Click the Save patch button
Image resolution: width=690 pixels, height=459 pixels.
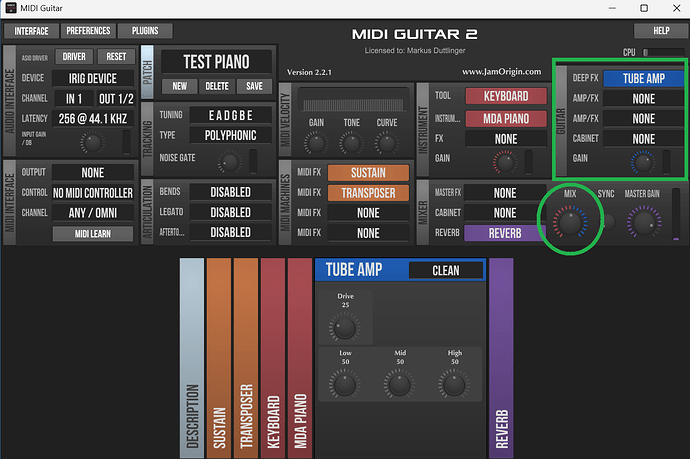[254, 86]
